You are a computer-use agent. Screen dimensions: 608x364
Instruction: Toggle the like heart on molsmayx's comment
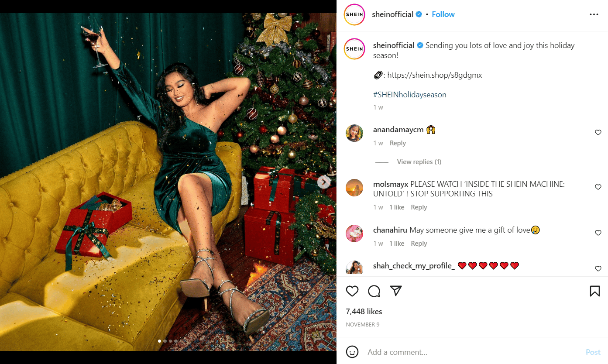(598, 187)
